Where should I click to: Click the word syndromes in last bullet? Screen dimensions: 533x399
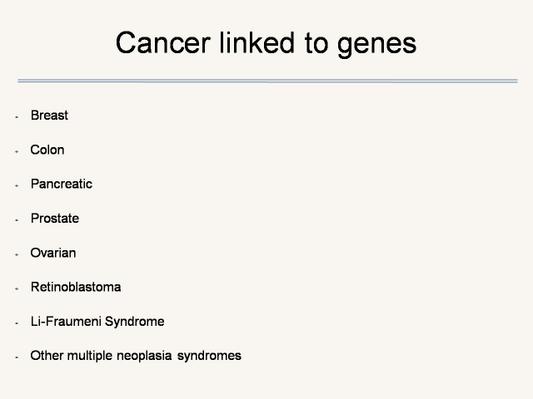coord(209,356)
